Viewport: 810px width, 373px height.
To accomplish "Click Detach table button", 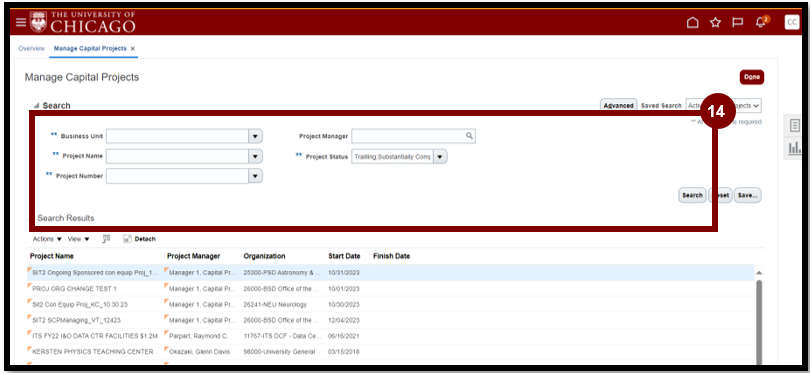I will [139, 239].
